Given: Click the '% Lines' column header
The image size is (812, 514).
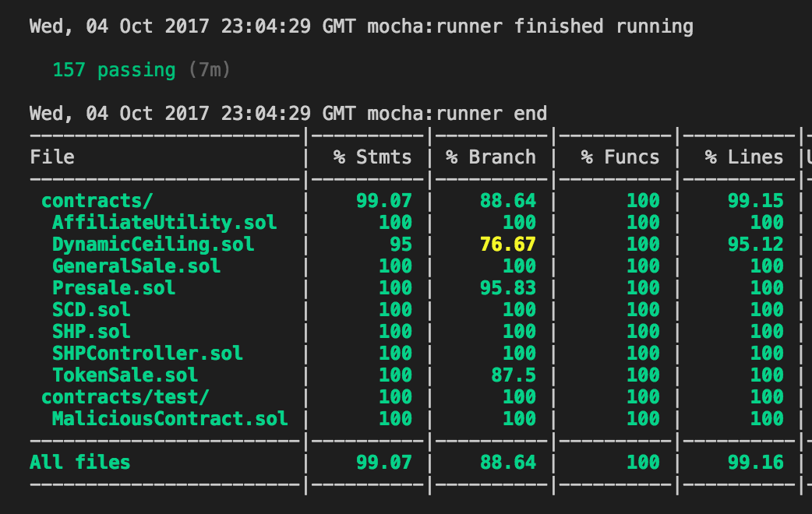Looking at the screenshot, I should (744, 157).
